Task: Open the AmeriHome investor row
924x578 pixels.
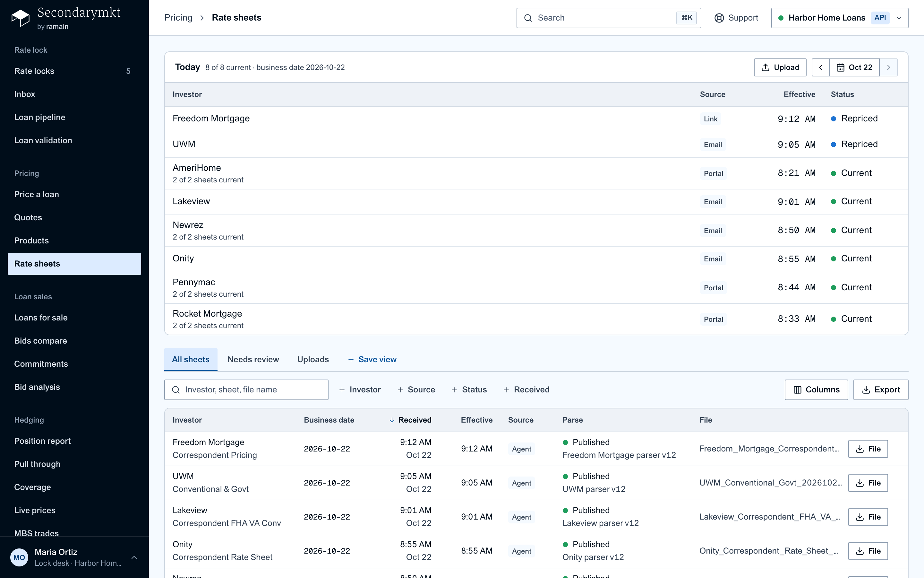Action: [536, 173]
